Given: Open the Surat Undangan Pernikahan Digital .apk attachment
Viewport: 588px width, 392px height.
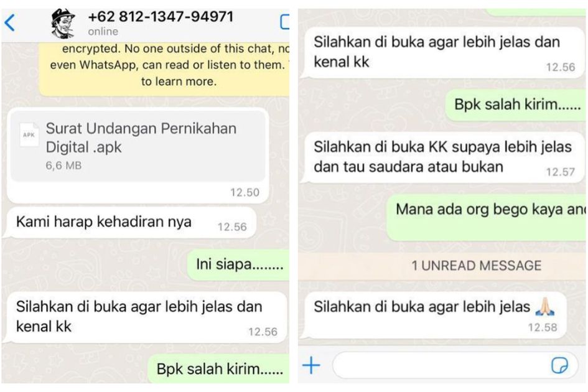Looking at the screenshot, I should [138, 146].
